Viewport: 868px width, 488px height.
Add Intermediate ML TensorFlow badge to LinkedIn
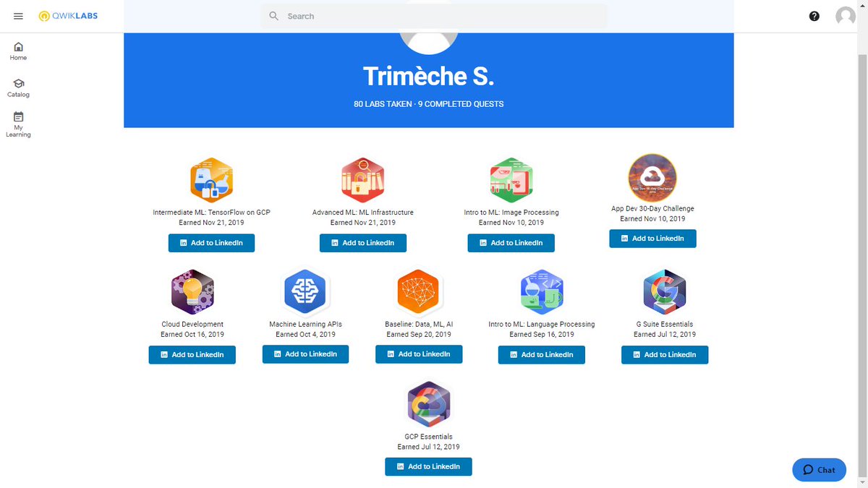(x=211, y=243)
